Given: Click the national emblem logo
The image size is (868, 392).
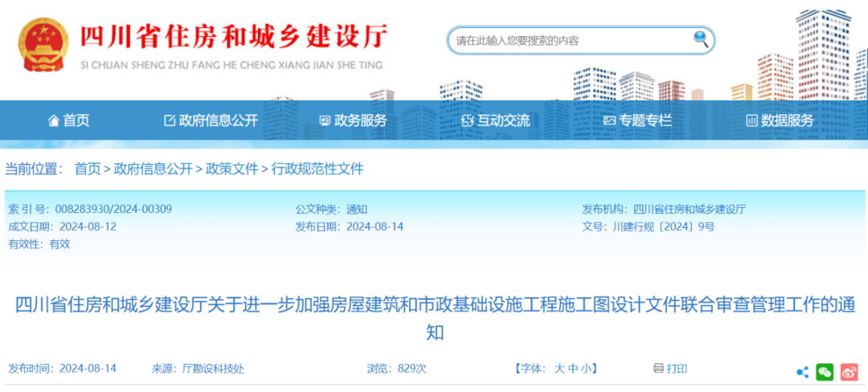Looking at the screenshot, I should [x=43, y=45].
